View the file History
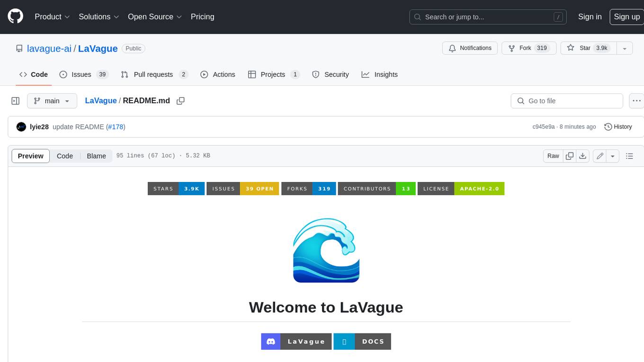This screenshot has width=644, height=362. tap(618, 127)
